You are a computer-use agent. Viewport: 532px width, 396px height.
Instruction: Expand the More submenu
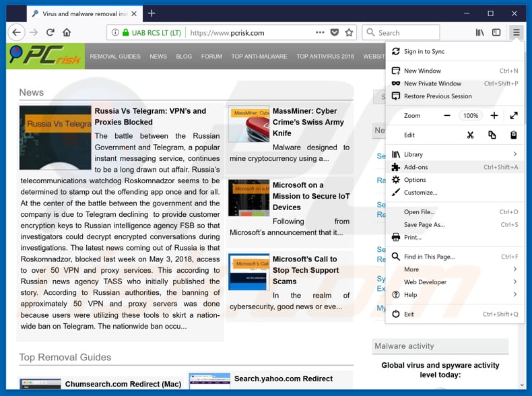tap(455, 269)
